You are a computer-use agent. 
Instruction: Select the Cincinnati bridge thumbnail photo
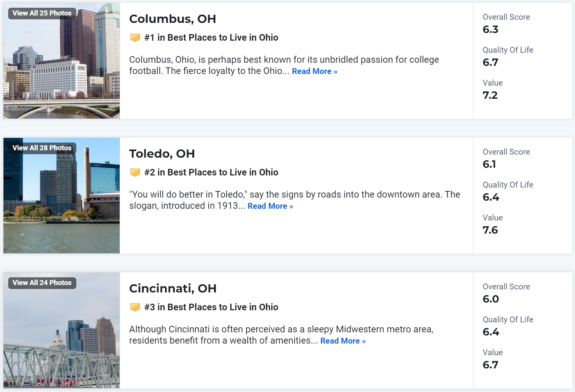(62, 330)
